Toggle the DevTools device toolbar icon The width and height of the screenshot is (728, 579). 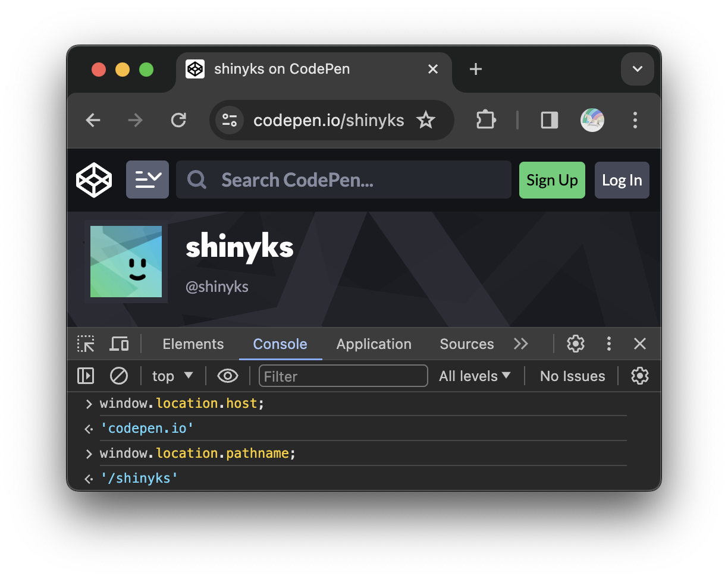(x=119, y=344)
